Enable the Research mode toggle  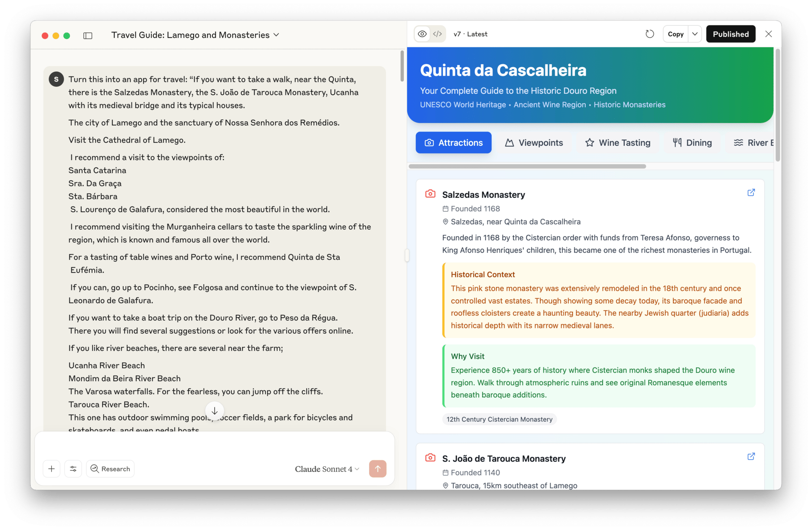(x=110, y=469)
